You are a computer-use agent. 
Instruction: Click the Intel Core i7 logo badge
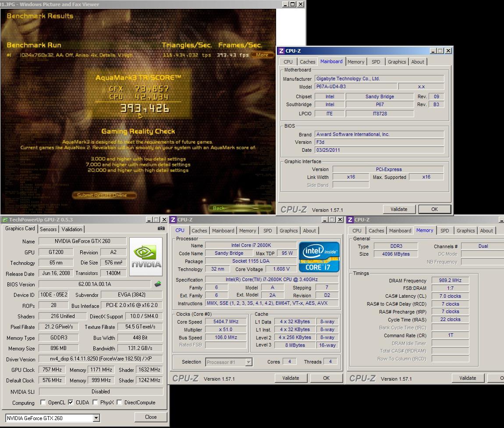pyautogui.click(x=319, y=257)
